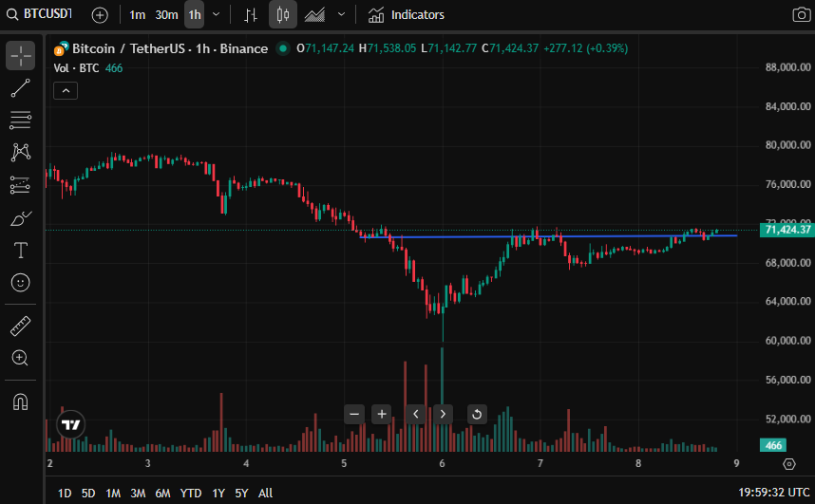The height and width of the screenshot is (504, 815).
Task: Add a symbol to compare using the plus icon
Action: click(100, 15)
